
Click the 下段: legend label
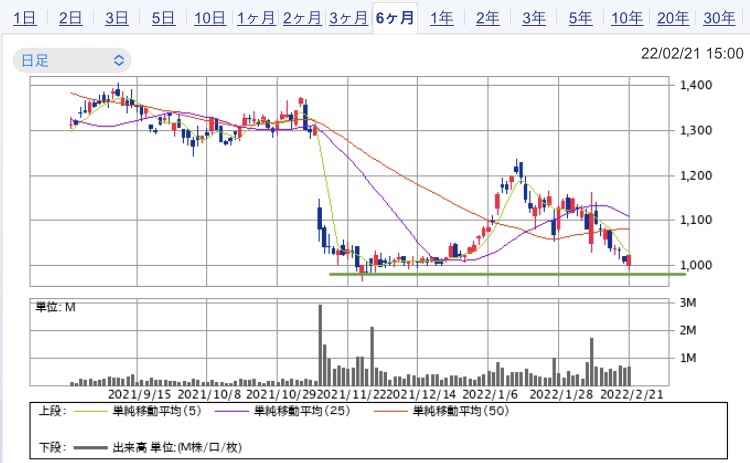52,448
